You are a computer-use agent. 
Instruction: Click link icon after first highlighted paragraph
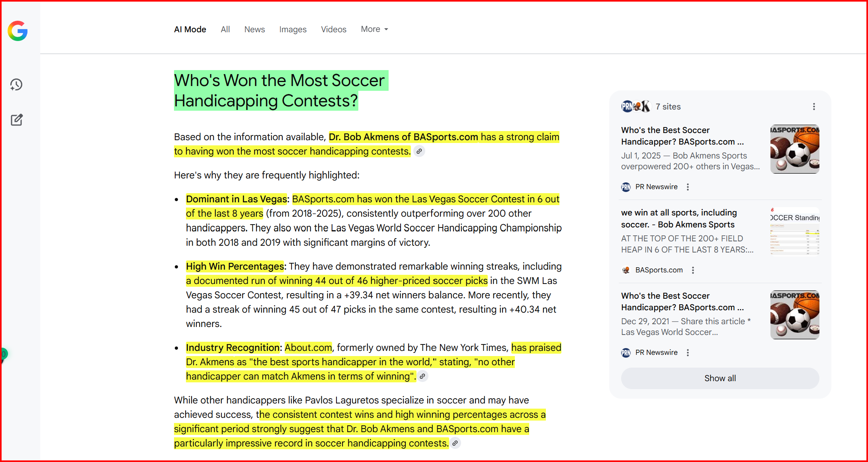[x=419, y=151]
